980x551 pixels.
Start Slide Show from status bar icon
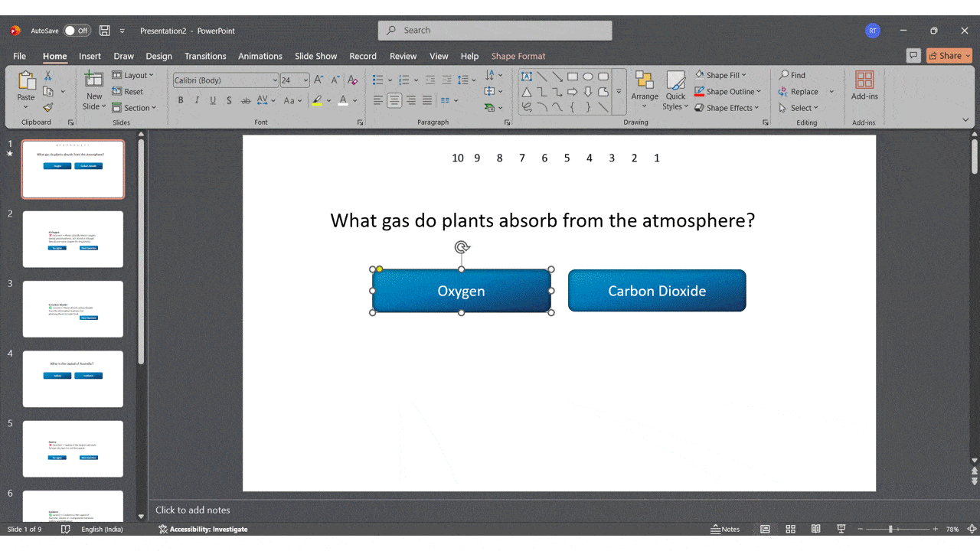(841, 529)
